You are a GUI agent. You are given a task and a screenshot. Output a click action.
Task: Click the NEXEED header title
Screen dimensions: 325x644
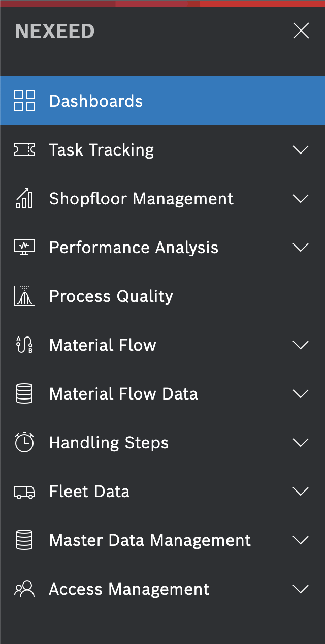point(54,30)
